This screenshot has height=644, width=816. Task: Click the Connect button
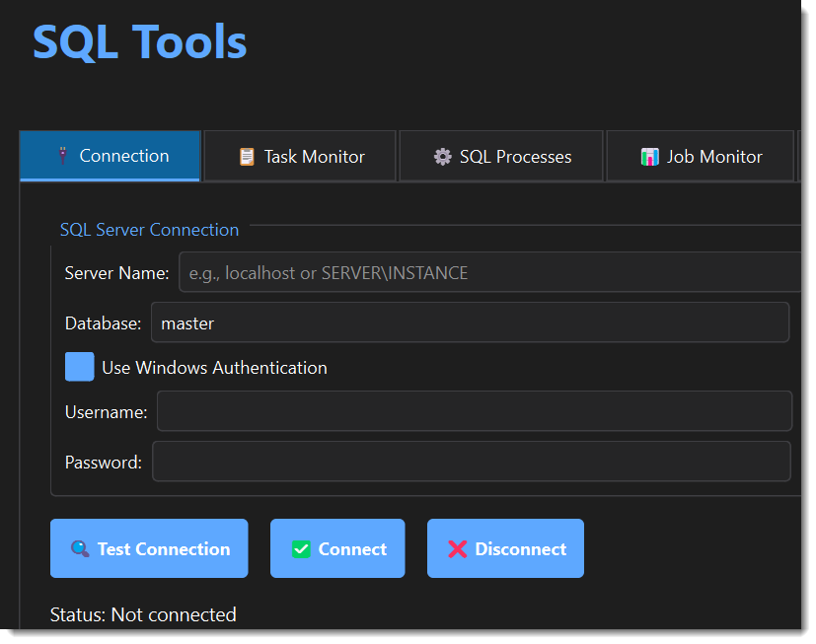(337, 547)
